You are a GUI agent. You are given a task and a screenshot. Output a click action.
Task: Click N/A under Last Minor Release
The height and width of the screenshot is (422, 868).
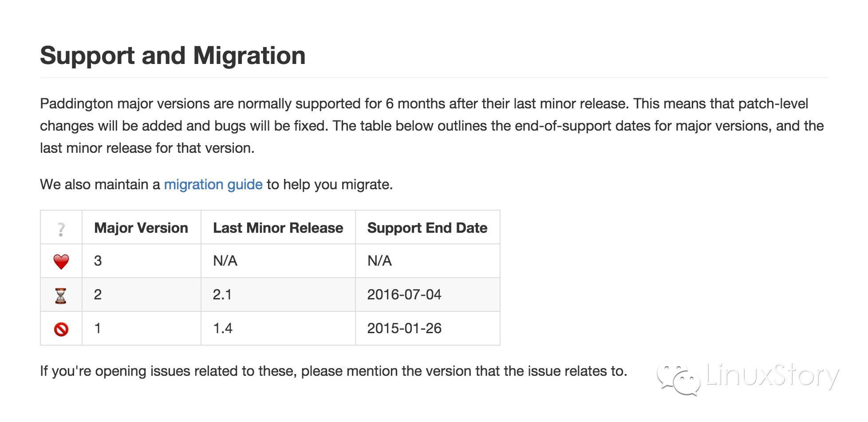pyautogui.click(x=225, y=261)
